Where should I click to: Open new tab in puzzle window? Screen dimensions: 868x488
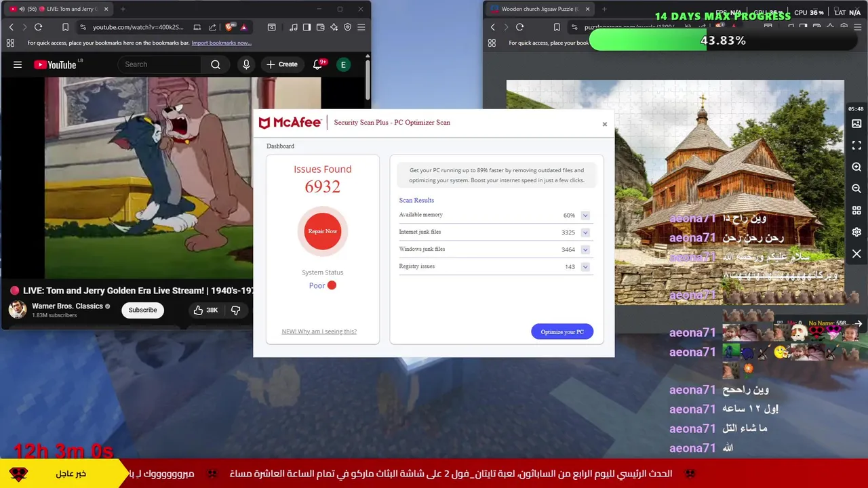(604, 9)
